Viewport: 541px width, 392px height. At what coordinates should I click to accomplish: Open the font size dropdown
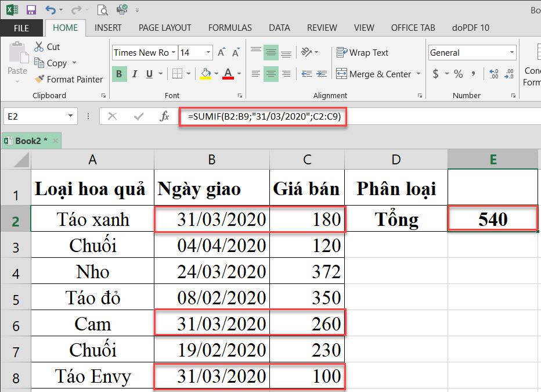207,52
